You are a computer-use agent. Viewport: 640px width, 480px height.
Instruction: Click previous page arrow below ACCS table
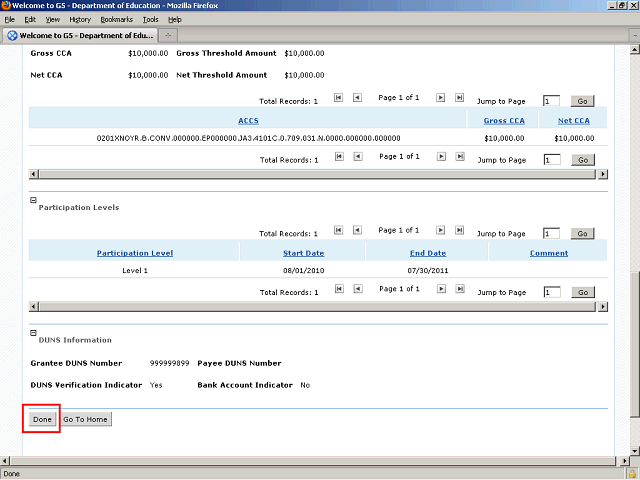(357, 158)
